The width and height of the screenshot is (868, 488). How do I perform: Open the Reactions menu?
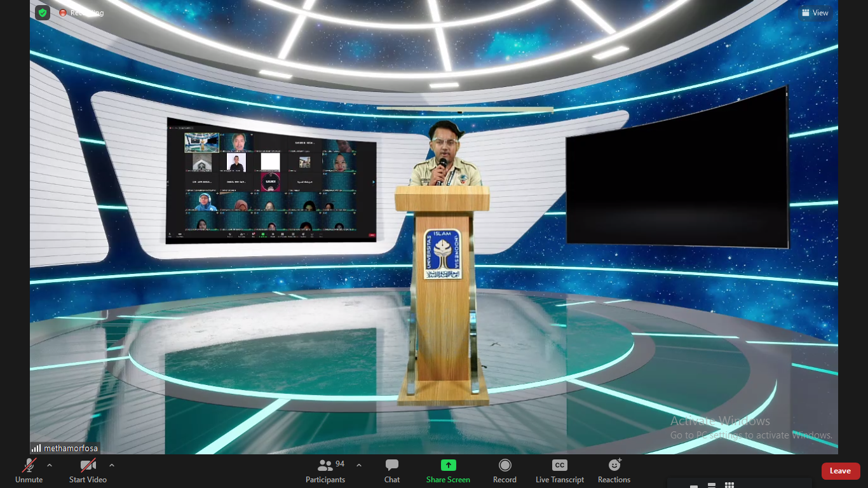tap(614, 471)
